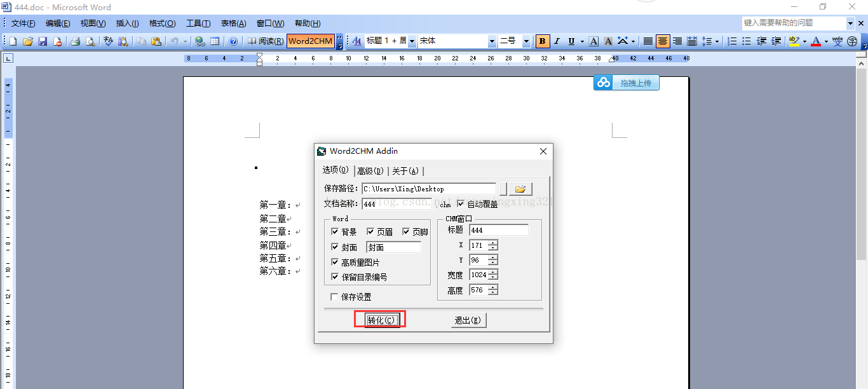Click the 拖拽上传 upload button
Image resolution: width=868 pixels, height=389 pixels.
pyautogui.click(x=627, y=83)
